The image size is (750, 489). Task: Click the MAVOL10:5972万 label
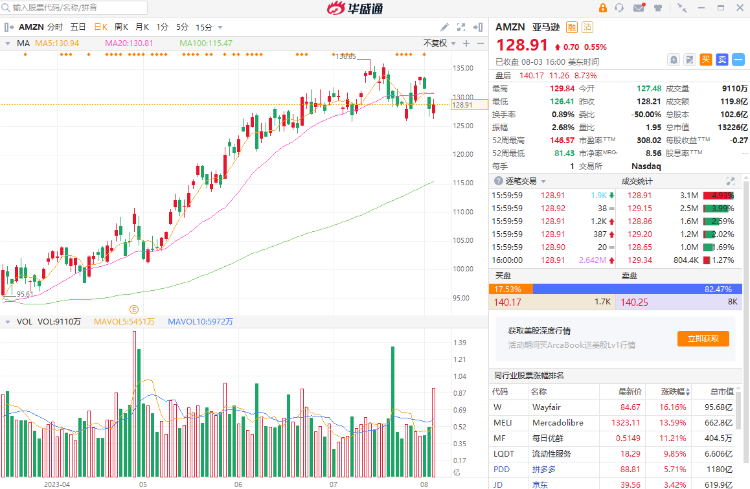tap(200, 322)
